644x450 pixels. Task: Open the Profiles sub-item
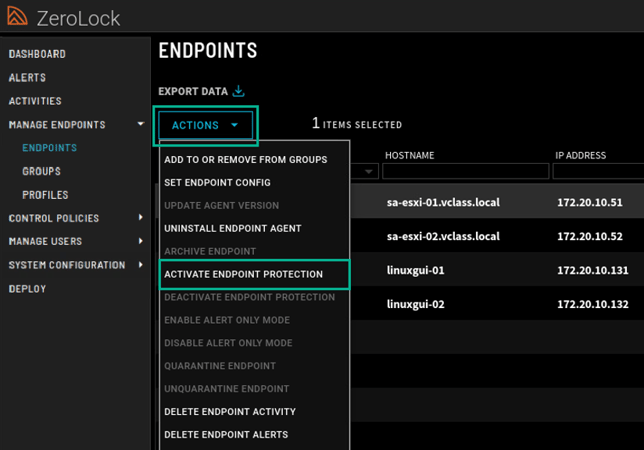(45, 195)
